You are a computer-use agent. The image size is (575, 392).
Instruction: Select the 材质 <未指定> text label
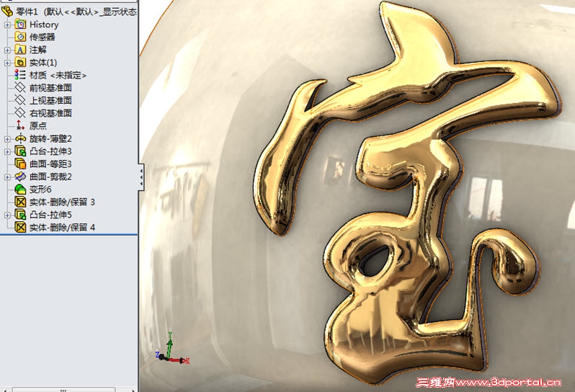pyautogui.click(x=58, y=75)
